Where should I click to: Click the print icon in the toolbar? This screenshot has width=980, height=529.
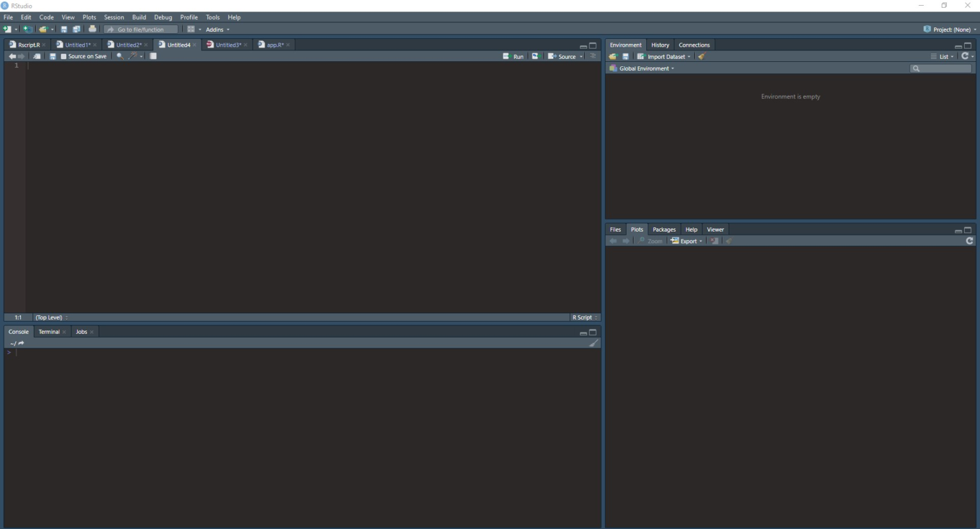tap(92, 29)
